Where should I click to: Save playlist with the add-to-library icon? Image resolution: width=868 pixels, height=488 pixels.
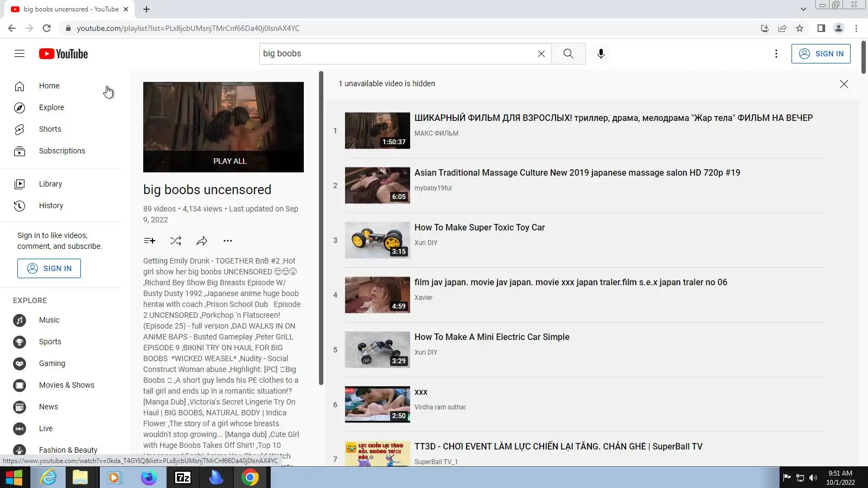click(x=150, y=241)
